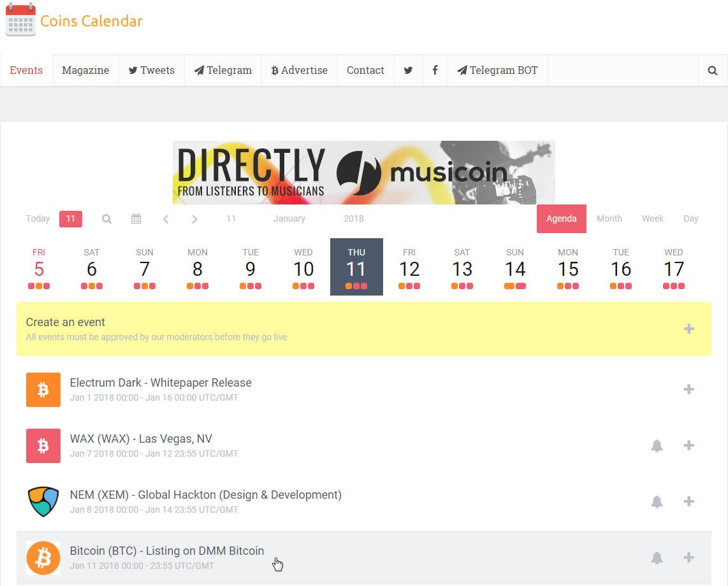Switch to Day view
728x586 pixels.
690,218
